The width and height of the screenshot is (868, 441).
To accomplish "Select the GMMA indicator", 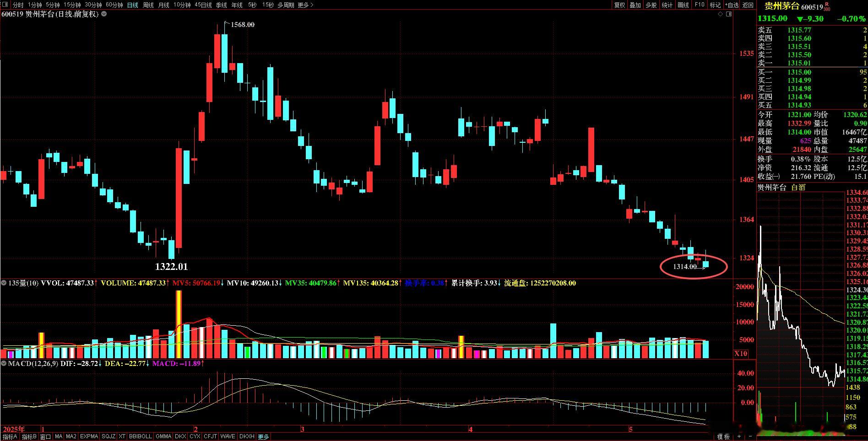I will (163, 437).
